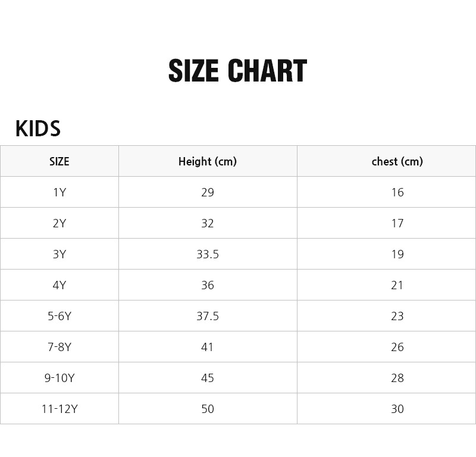Click the 9-10Y size cell
Viewport: 476px width, 457px height.
click(x=59, y=378)
